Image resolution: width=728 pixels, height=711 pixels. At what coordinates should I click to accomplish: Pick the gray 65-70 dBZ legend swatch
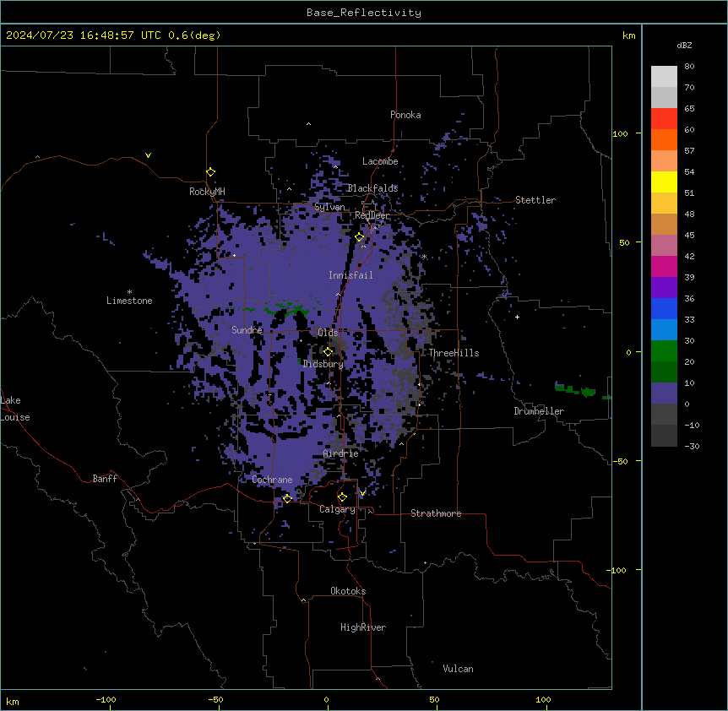click(x=664, y=97)
